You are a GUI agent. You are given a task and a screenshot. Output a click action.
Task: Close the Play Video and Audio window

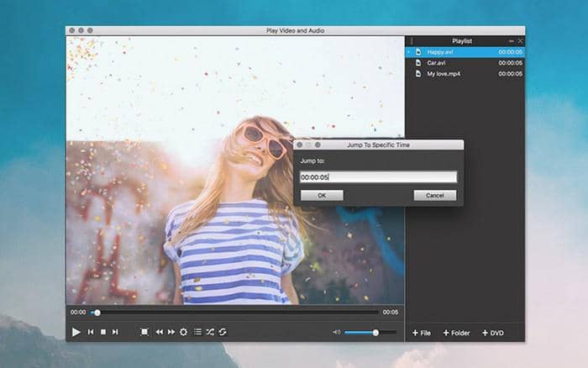tap(72, 30)
